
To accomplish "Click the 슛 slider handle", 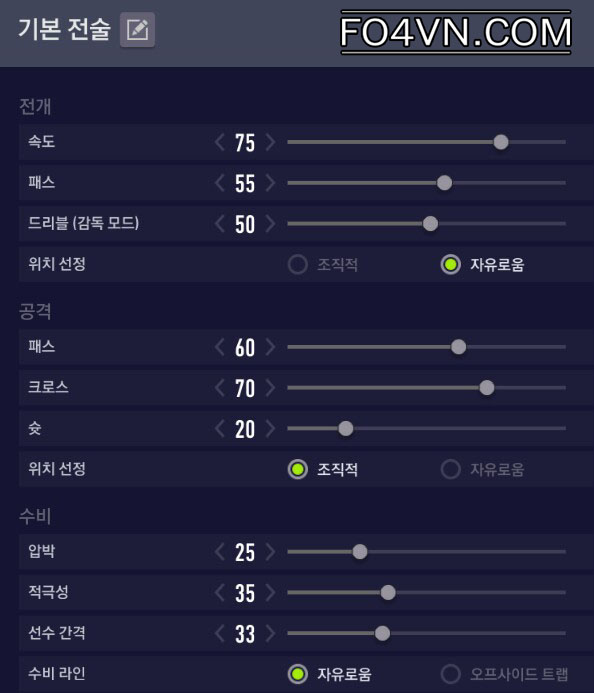I will (x=346, y=428).
